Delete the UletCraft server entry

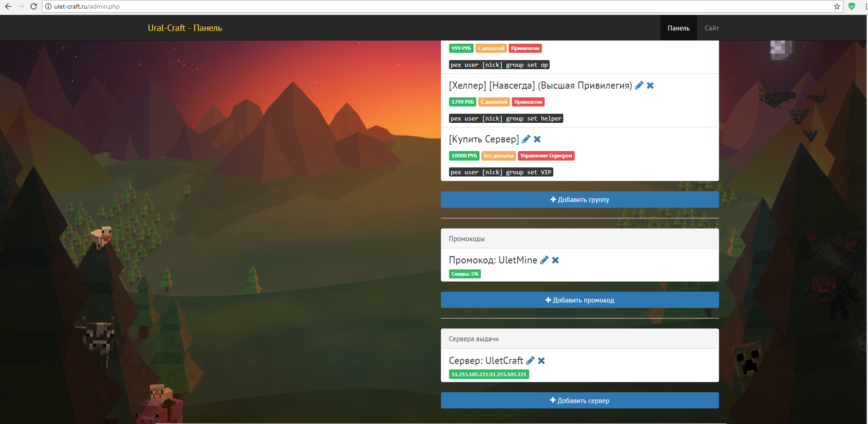[541, 361]
